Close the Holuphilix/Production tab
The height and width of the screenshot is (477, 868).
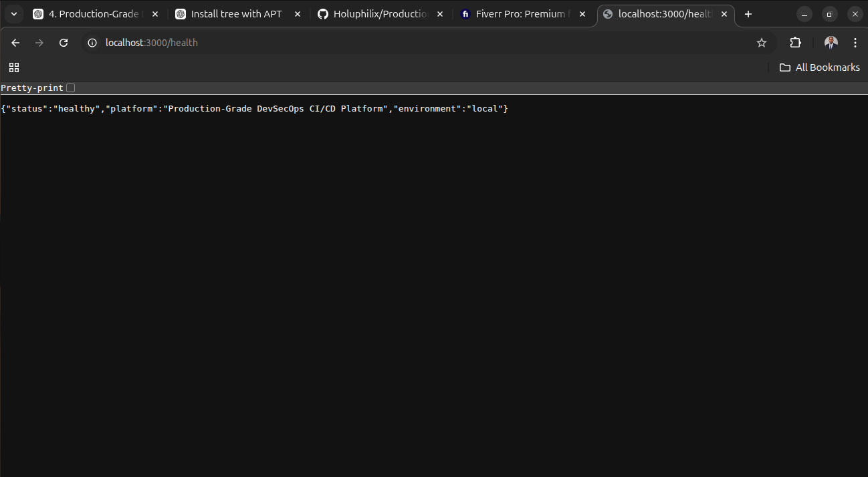coord(439,14)
